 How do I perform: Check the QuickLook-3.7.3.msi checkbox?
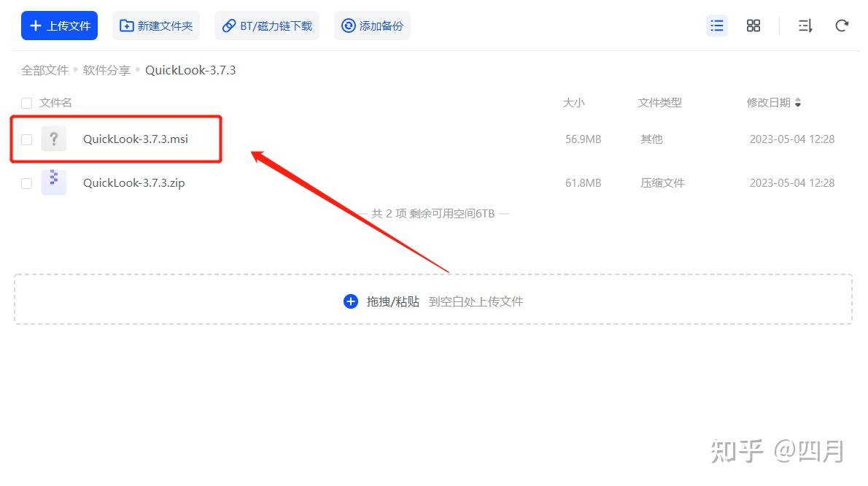point(26,139)
